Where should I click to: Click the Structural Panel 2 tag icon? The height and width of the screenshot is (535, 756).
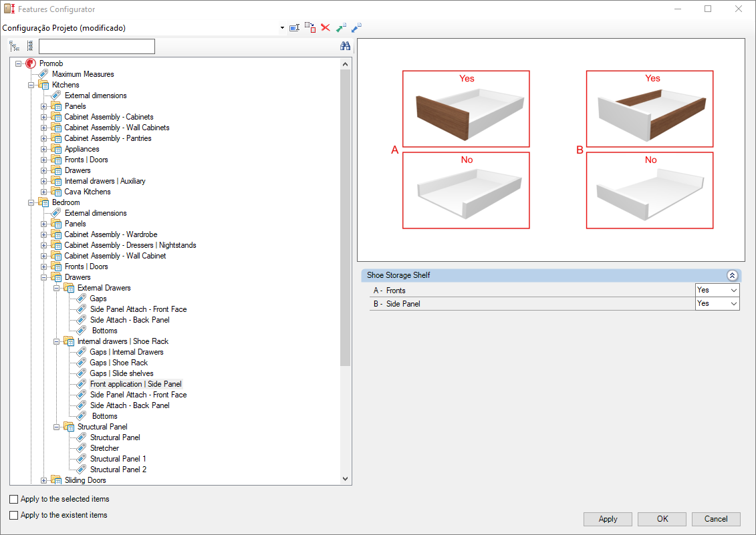(x=82, y=469)
